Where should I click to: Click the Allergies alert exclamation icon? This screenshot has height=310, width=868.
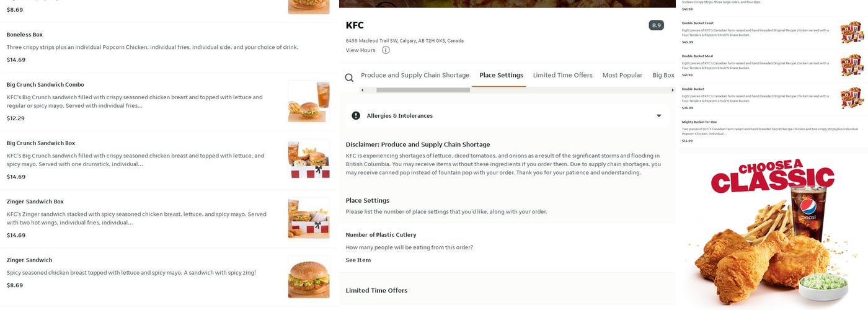coord(356,116)
